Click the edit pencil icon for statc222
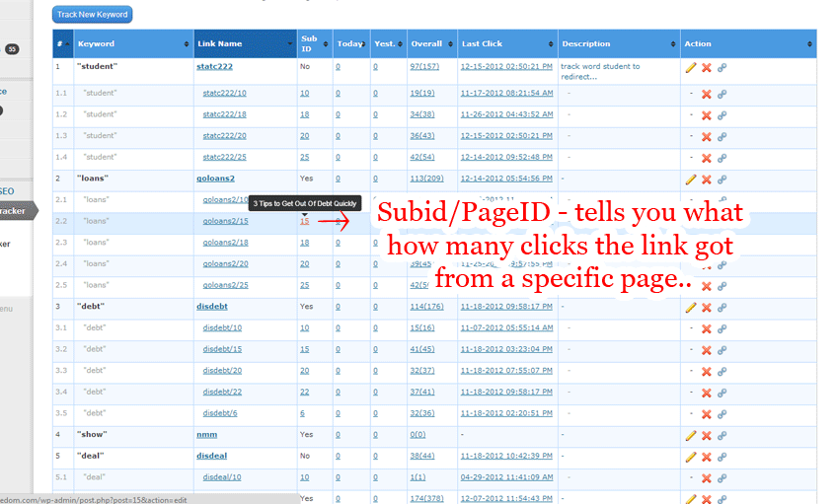836x504 pixels. point(691,68)
